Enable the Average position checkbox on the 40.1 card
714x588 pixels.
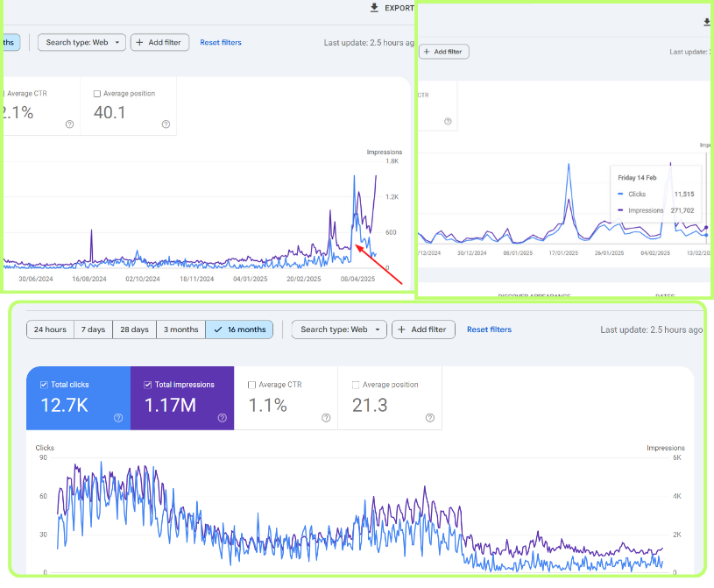pos(97,94)
